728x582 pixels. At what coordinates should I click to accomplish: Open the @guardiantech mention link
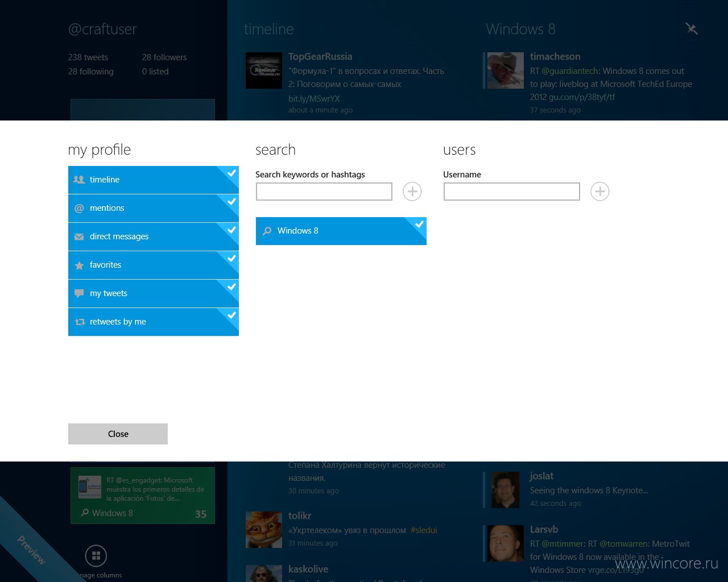pyautogui.click(x=570, y=71)
